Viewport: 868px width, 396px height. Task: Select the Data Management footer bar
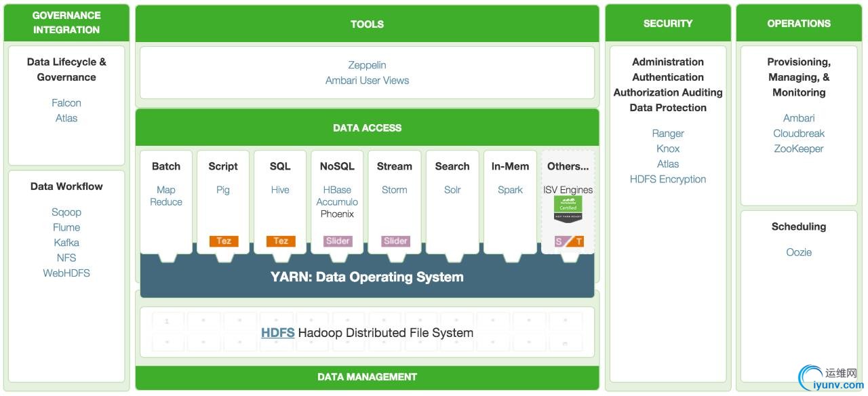point(367,377)
